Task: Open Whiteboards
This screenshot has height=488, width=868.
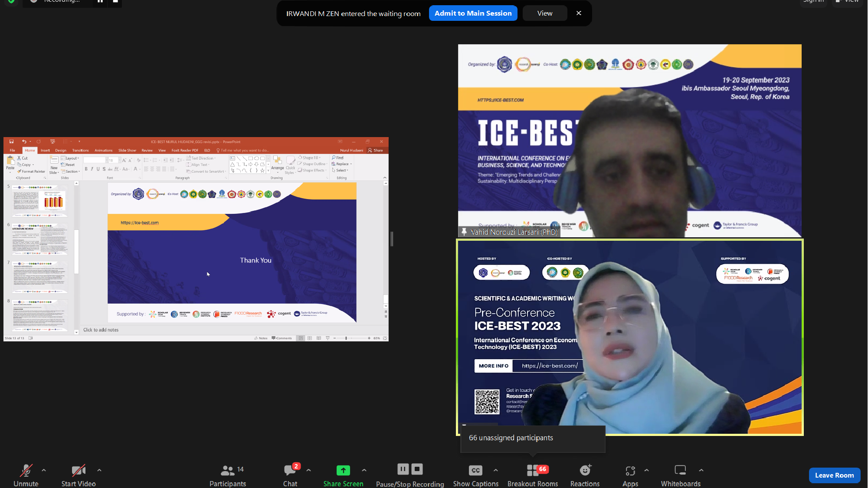Action: pyautogui.click(x=681, y=475)
